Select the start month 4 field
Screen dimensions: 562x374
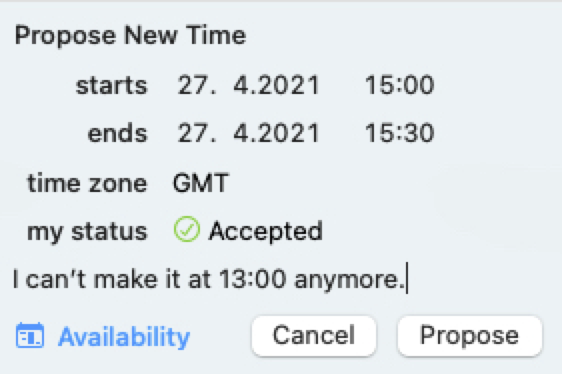pyautogui.click(x=241, y=85)
